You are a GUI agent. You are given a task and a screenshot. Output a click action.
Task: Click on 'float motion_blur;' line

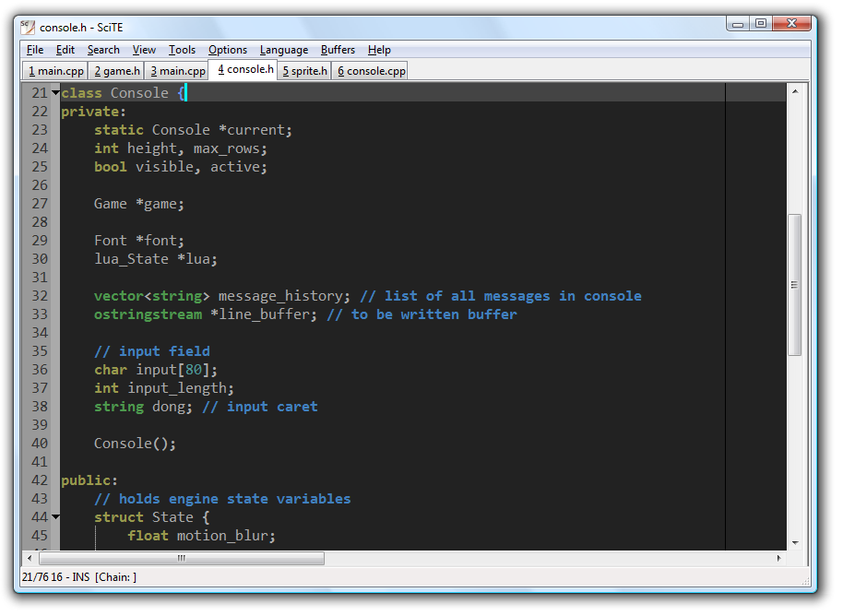202,536
